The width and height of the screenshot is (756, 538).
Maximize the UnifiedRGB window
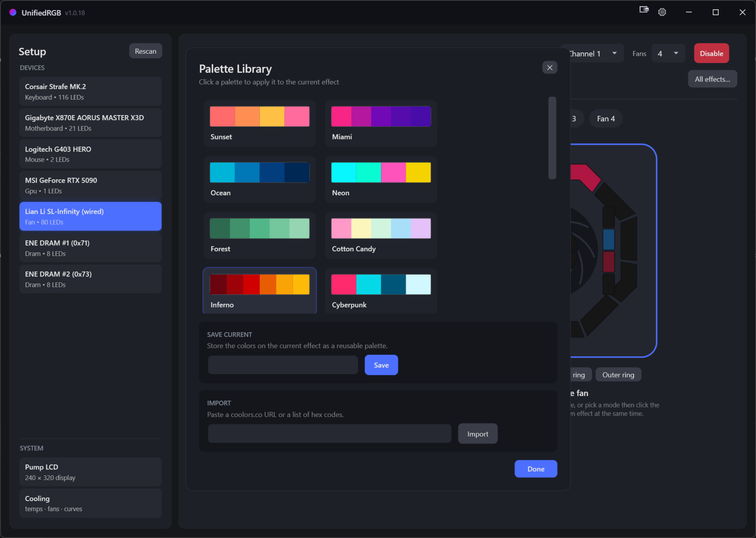[716, 12]
